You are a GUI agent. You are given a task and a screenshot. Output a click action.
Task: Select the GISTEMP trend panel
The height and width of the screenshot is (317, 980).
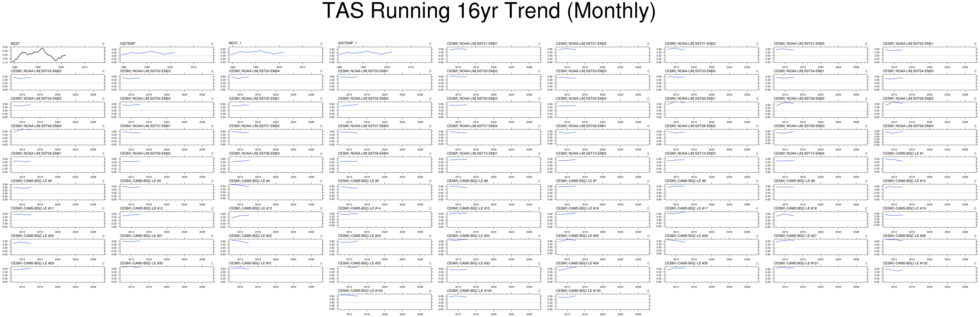coord(167,55)
